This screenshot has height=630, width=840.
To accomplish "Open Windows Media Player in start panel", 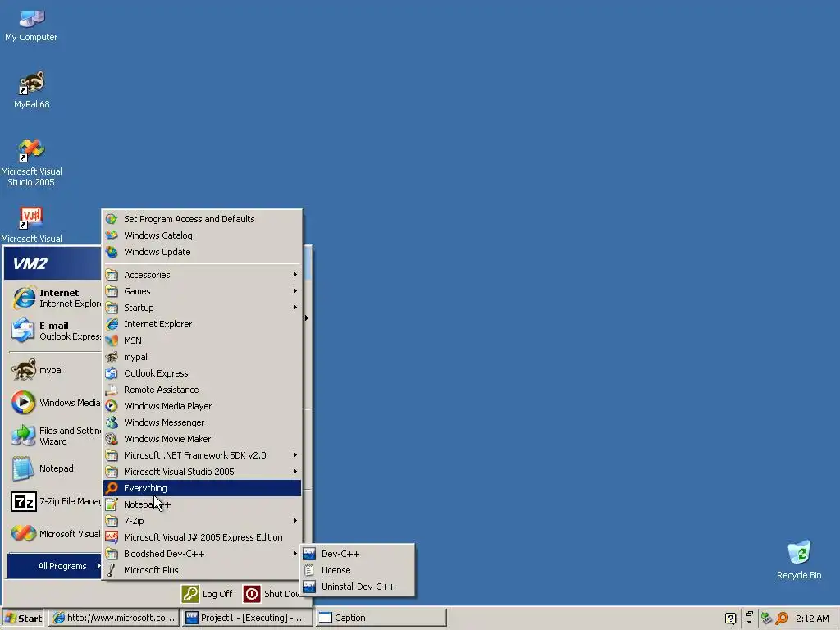I will coord(54,403).
